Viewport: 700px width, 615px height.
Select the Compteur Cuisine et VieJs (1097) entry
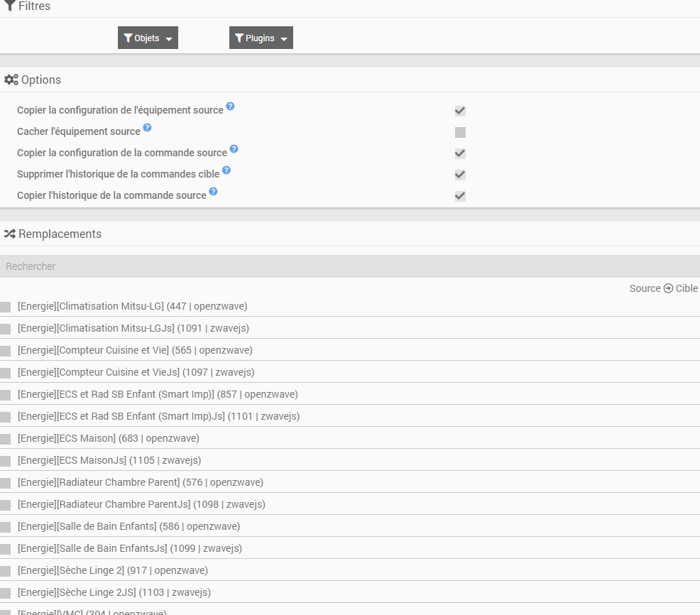click(136, 372)
